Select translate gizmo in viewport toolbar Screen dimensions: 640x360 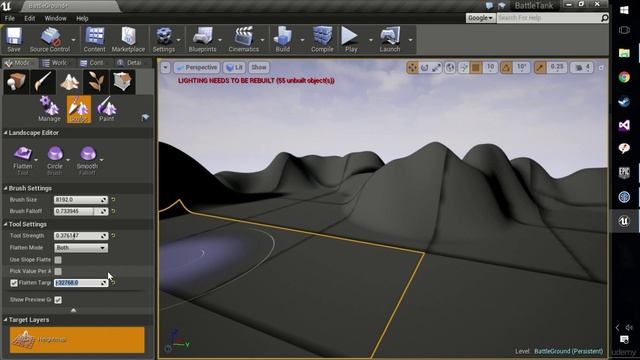[x=412, y=67]
